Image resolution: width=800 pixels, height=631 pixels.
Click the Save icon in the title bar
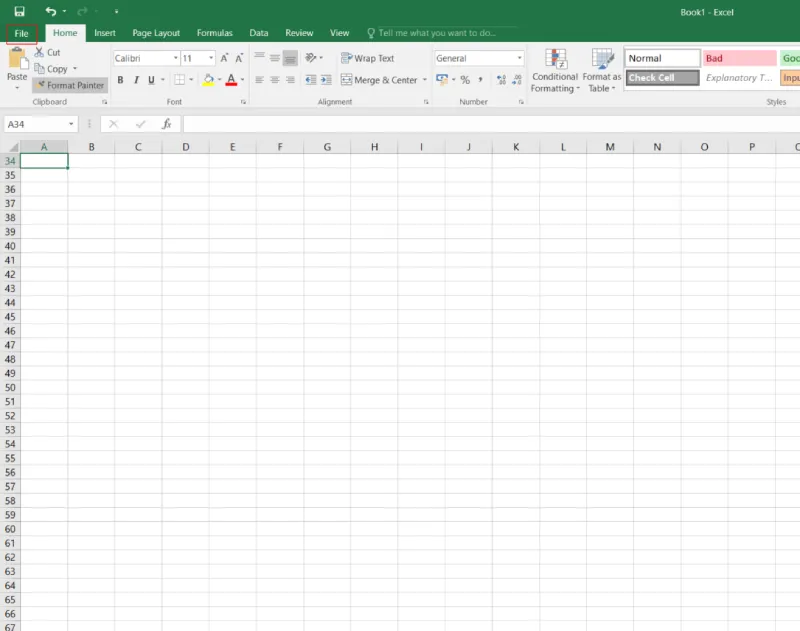tap(19, 11)
